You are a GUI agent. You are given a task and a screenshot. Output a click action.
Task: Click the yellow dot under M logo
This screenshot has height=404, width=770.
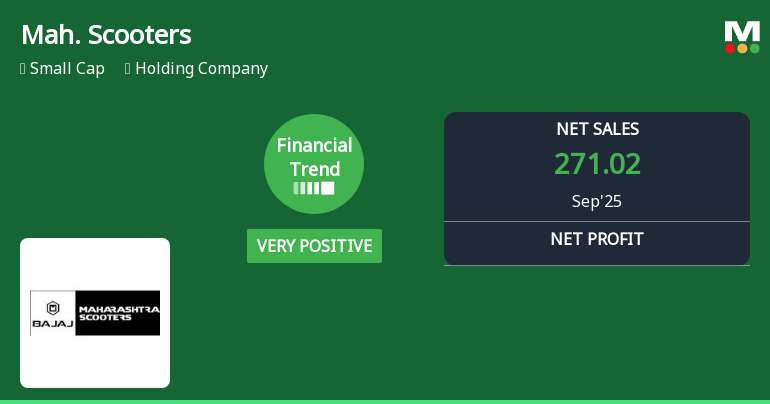click(x=742, y=48)
